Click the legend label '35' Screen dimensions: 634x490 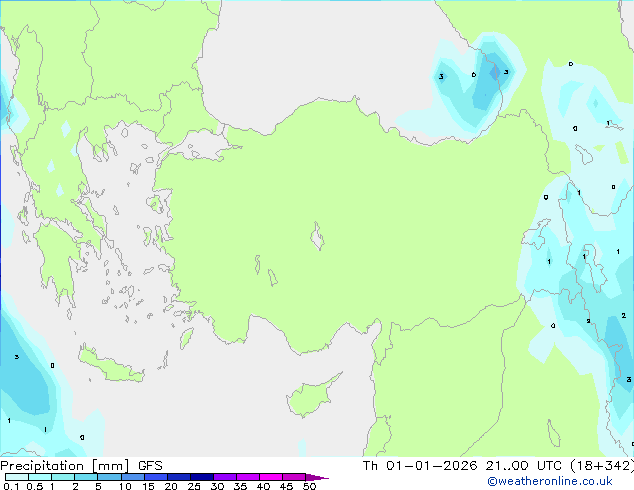(x=240, y=486)
